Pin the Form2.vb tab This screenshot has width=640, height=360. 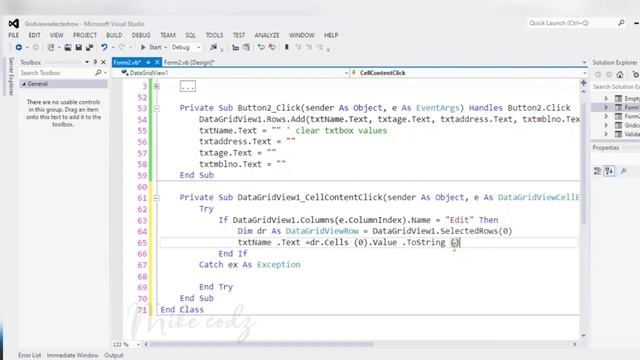point(148,62)
